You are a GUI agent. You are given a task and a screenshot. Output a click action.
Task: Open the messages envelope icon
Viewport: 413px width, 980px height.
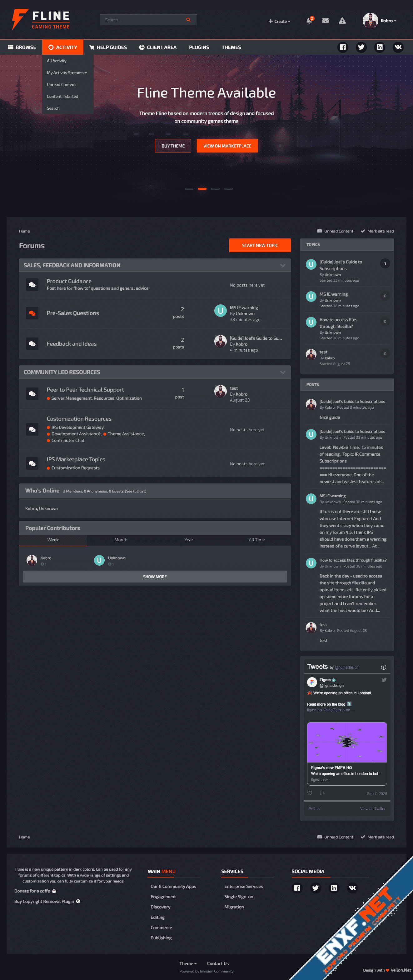326,21
